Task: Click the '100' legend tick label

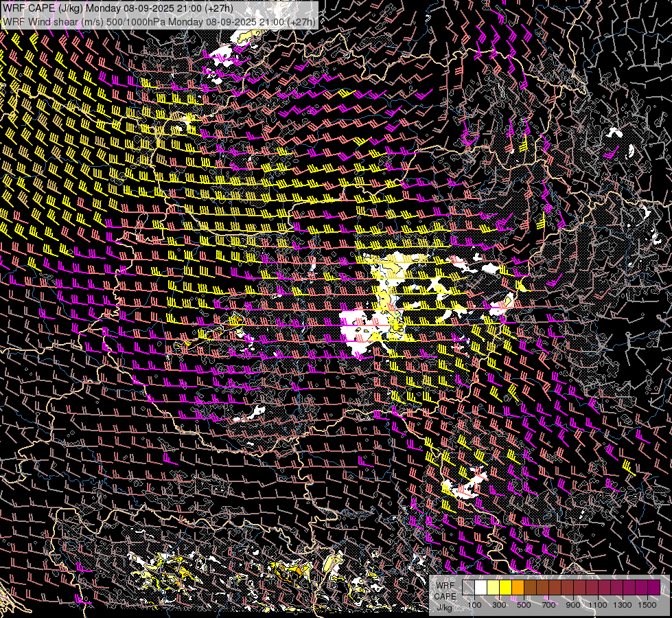Action: [x=474, y=605]
